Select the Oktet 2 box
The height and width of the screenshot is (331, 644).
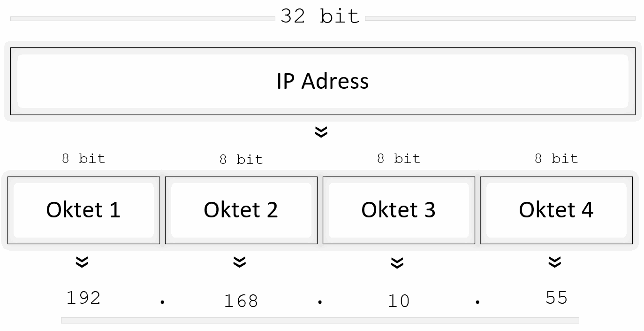241,210
